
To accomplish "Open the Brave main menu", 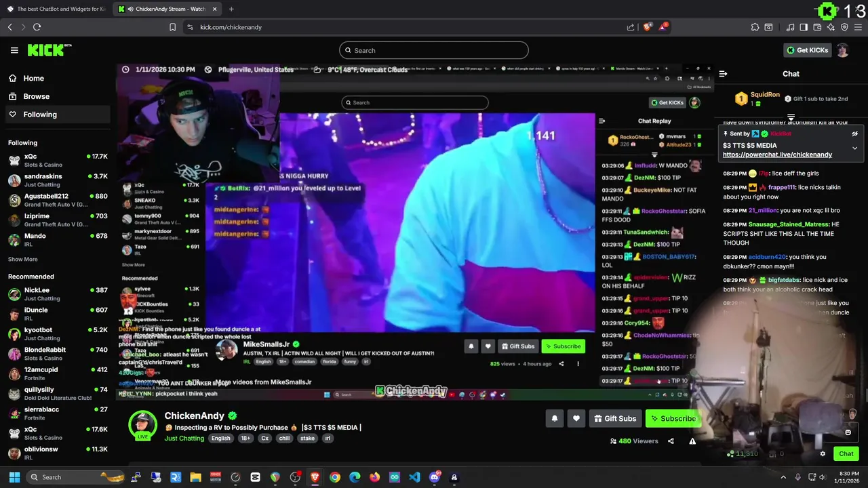I will coord(859,27).
